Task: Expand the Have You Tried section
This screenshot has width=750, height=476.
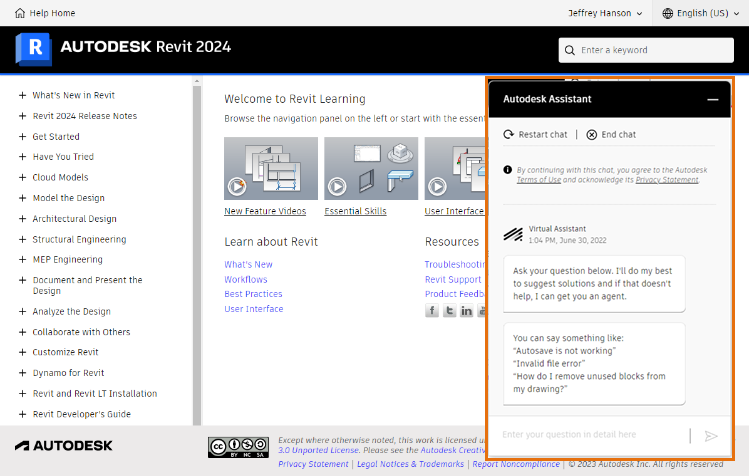Action: pos(22,156)
